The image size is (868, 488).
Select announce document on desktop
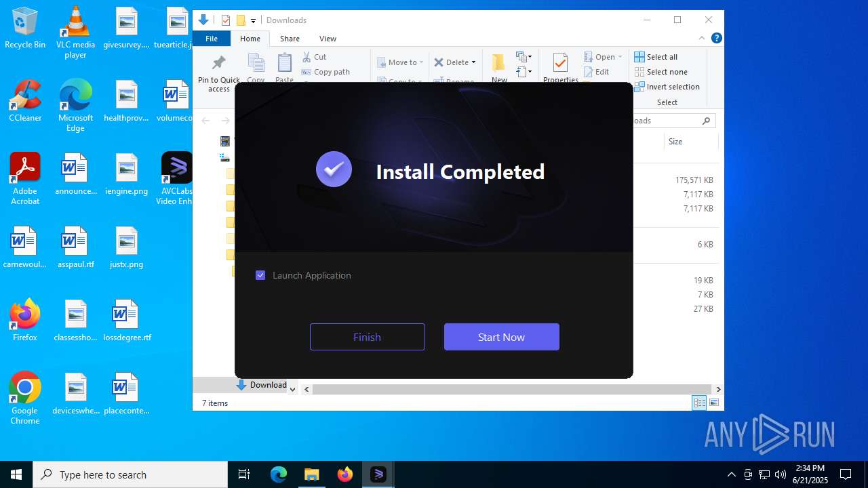(75, 174)
